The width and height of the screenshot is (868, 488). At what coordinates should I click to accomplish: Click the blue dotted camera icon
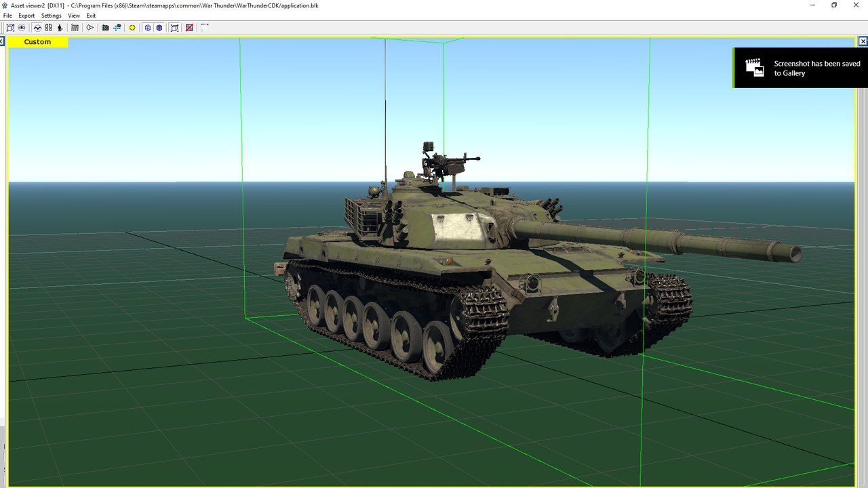117,28
